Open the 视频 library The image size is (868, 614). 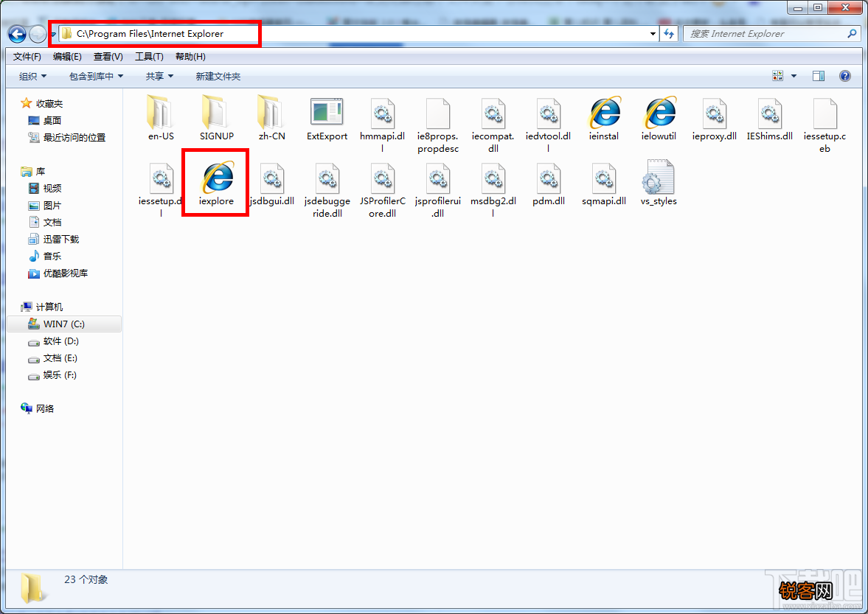coord(45,189)
